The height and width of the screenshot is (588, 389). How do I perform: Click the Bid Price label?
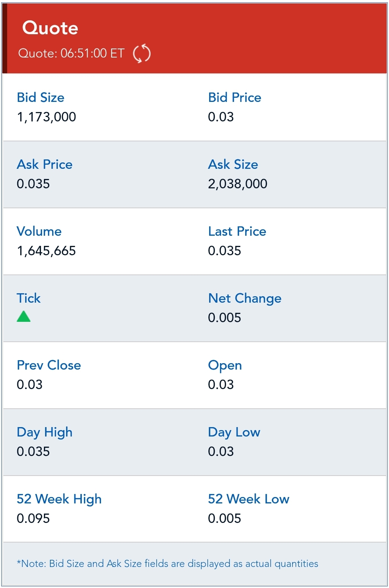click(234, 97)
